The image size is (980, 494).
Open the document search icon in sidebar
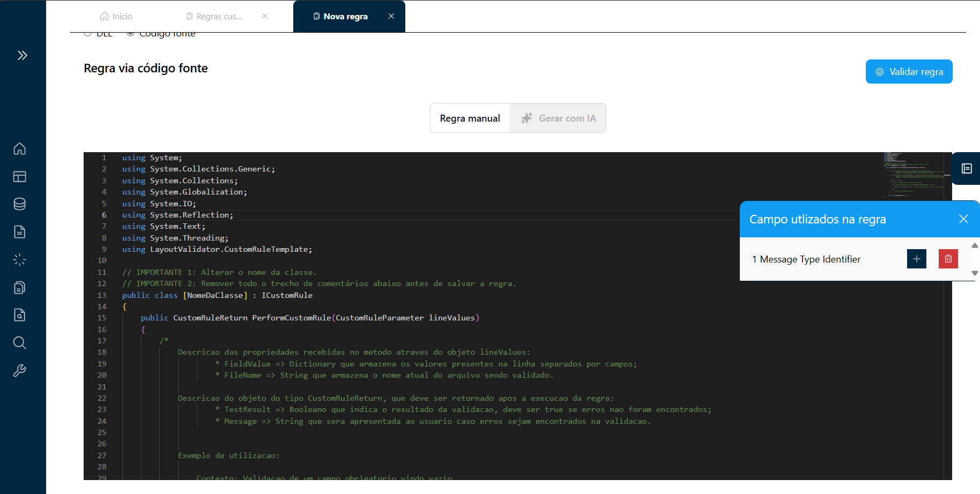point(20,315)
